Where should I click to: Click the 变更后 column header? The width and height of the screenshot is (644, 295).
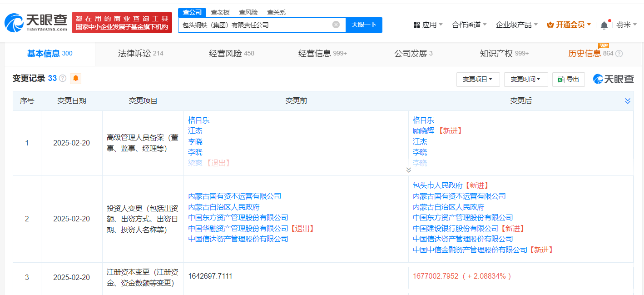click(521, 101)
